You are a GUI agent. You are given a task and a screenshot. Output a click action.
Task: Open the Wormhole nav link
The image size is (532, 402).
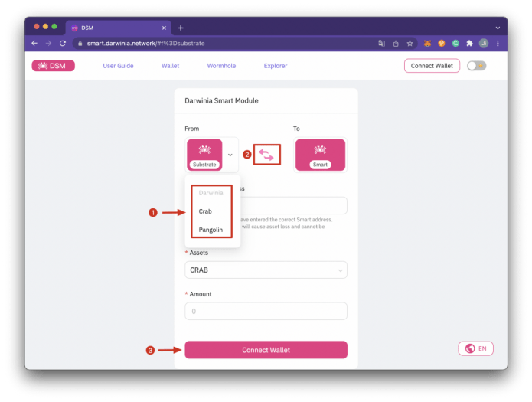[221, 66]
